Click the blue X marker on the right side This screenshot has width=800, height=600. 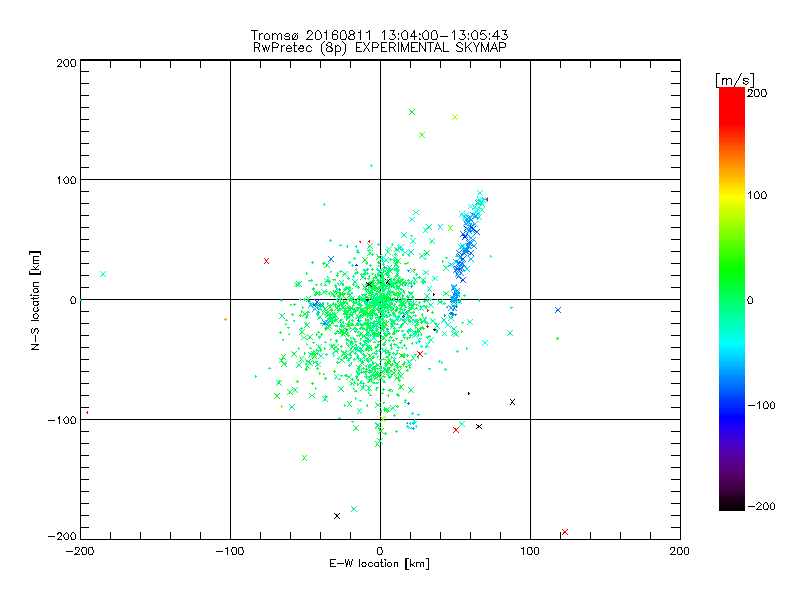point(558,310)
